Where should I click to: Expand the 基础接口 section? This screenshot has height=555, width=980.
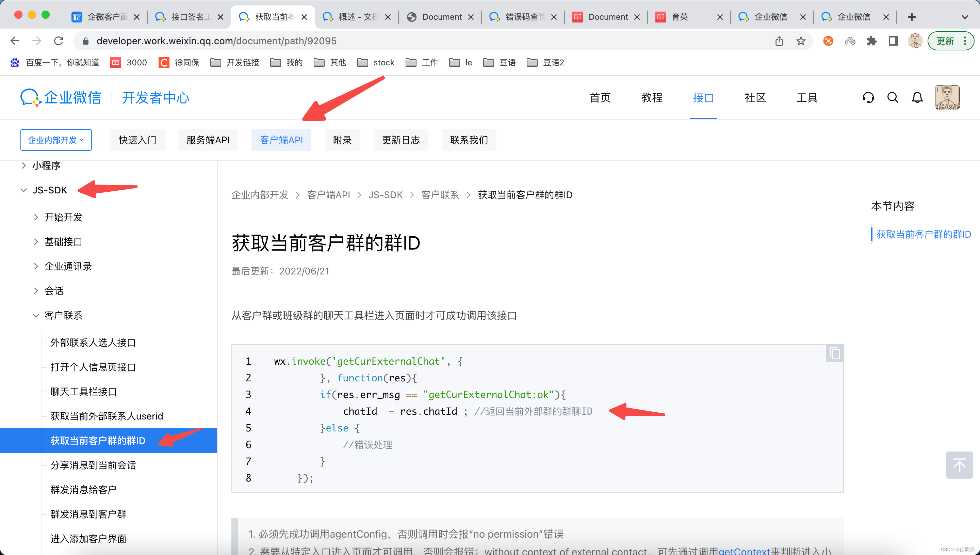36,242
